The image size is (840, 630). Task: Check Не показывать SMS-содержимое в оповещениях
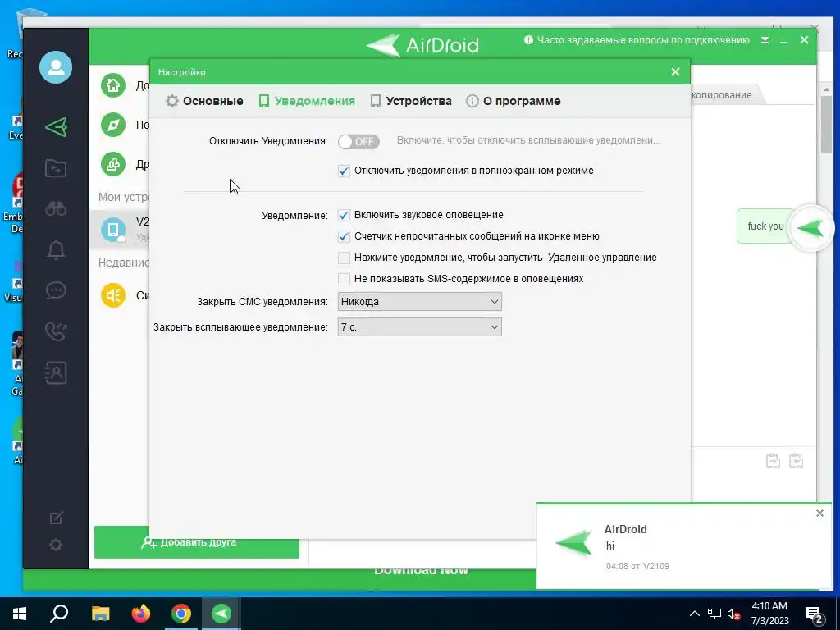coord(344,279)
